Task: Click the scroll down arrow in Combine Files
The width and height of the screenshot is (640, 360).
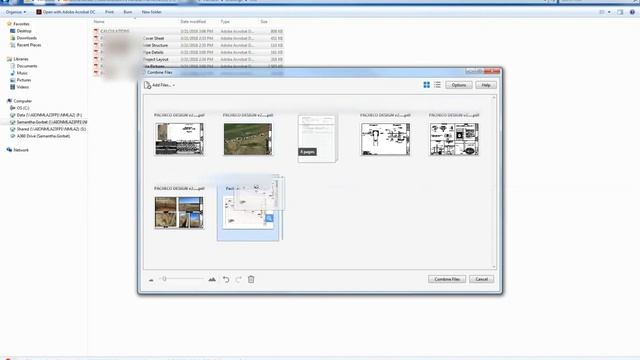Action: coord(494,267)
